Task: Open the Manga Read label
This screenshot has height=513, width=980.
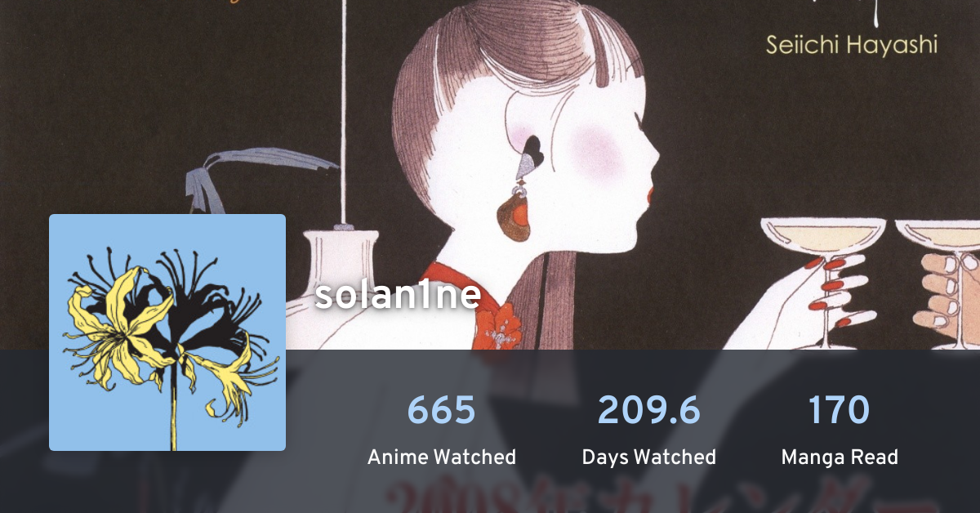Action: [x=840, y=457]
